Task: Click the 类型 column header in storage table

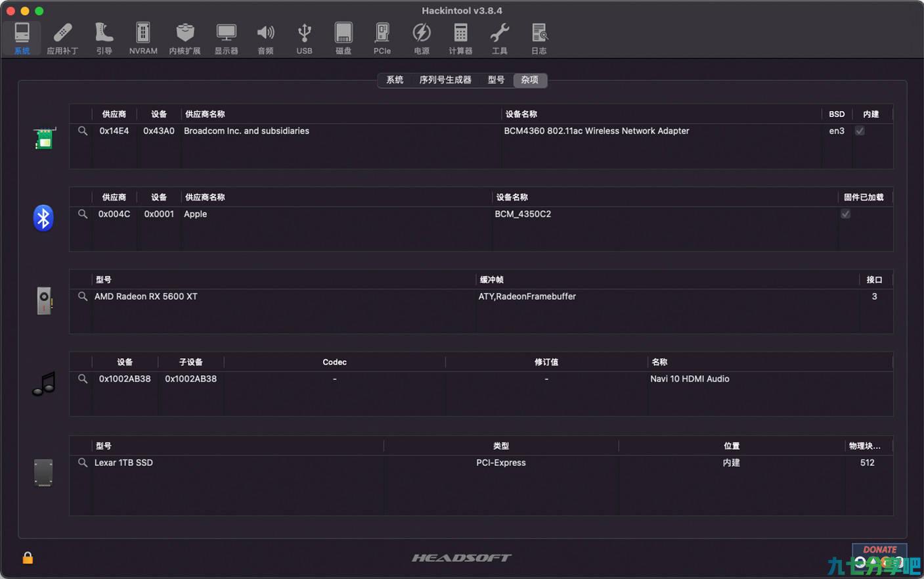Action: pyautogui.click(x=501, y=446)
